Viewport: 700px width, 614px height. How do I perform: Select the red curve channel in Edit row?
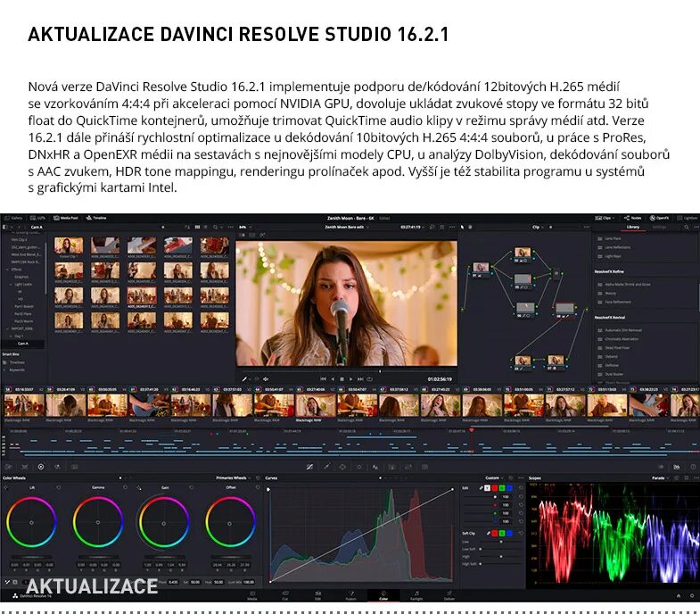pyautogui.click(x=495, y=488)
